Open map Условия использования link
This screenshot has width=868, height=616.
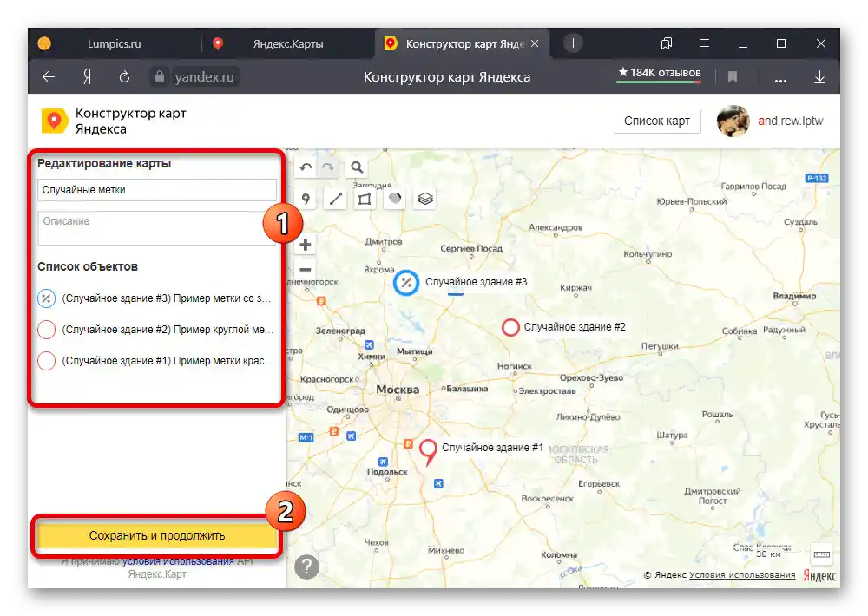pyautogui.click(x=742, y=575)
